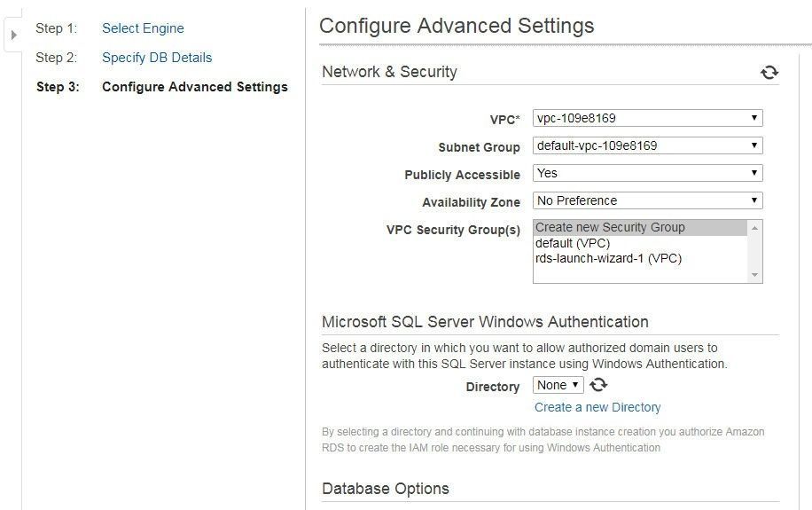Click Create a new Directory link
Screen dimensions: 812x510
click(597, 407)
